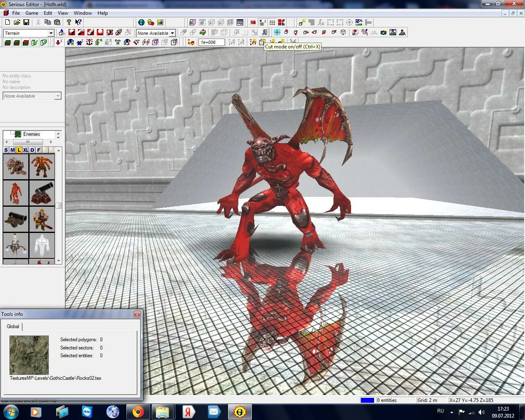Click the right arrow of Enemies horizontal scrollbar
The width and height of the screenshot is (525, 420).
pyautogui.click(x=51, y=142)
